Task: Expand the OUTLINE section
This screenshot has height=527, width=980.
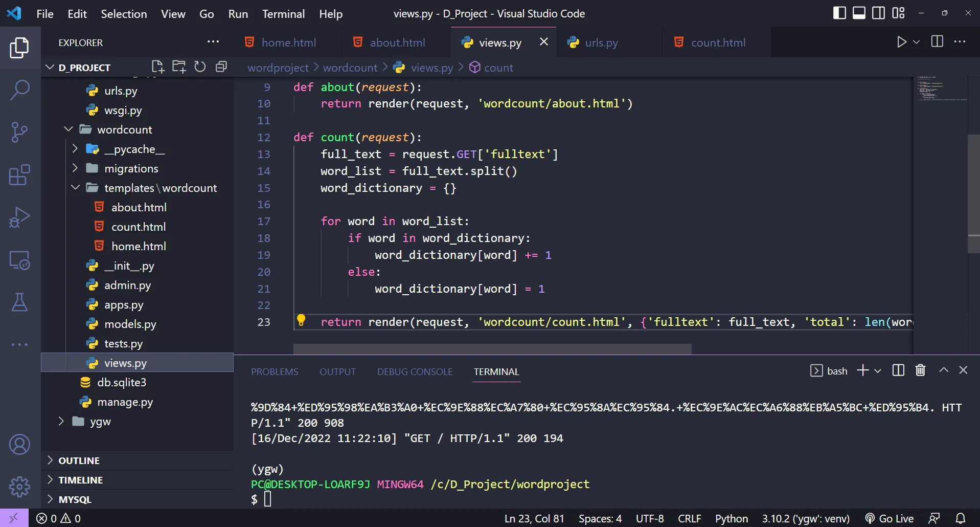Action: 79,460
